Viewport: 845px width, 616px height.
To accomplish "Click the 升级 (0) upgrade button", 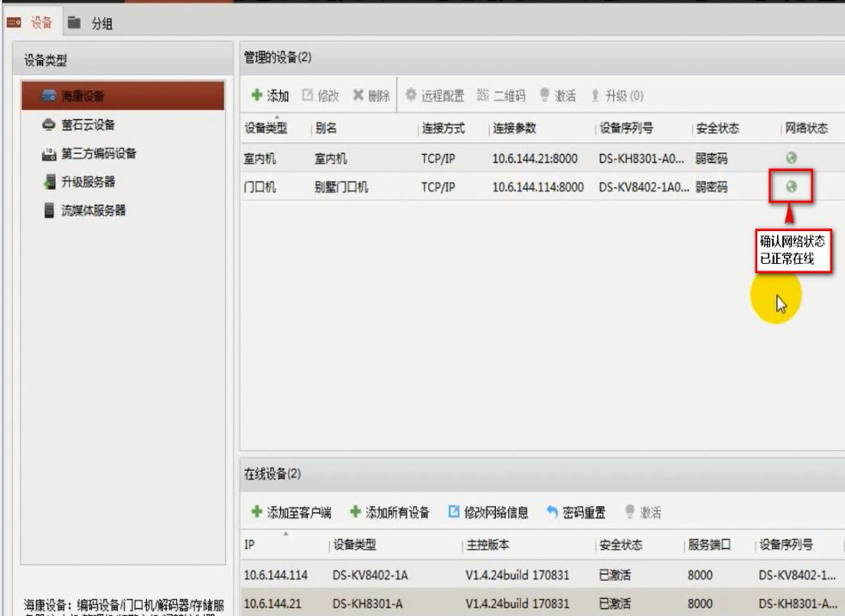I will [618, 95].
